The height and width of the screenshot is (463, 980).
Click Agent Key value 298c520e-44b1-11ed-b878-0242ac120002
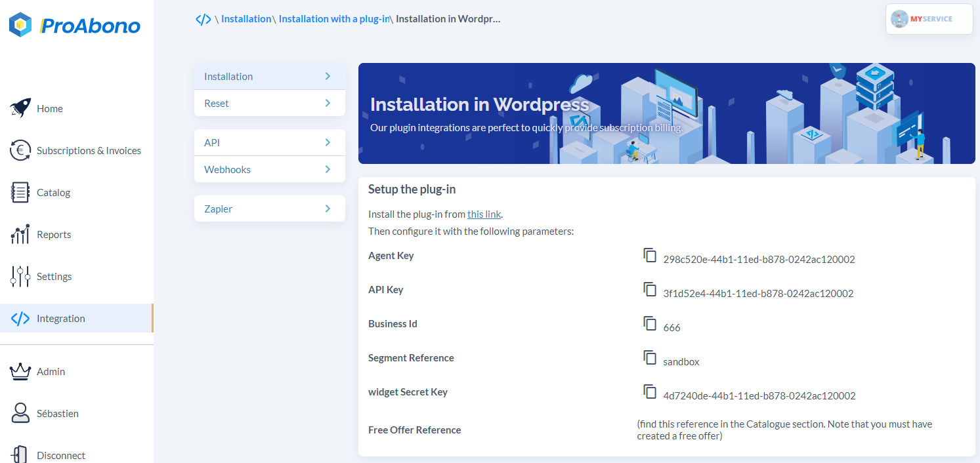[759, 259]
